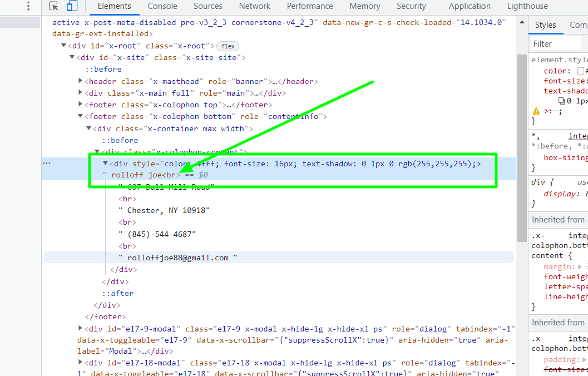Collapse the x-container max width div
The height and width of the screenshot is (376, 588).
[88, 129]
